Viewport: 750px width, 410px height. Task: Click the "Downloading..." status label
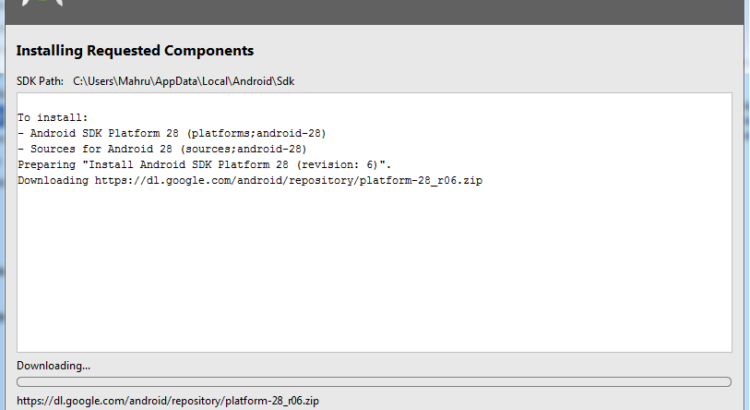53,365
